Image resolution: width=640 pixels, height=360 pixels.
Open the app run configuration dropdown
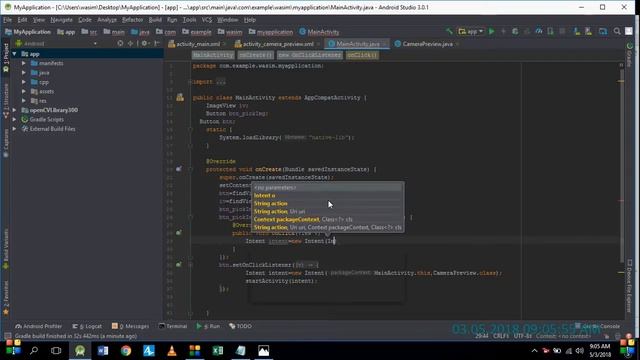471,31
